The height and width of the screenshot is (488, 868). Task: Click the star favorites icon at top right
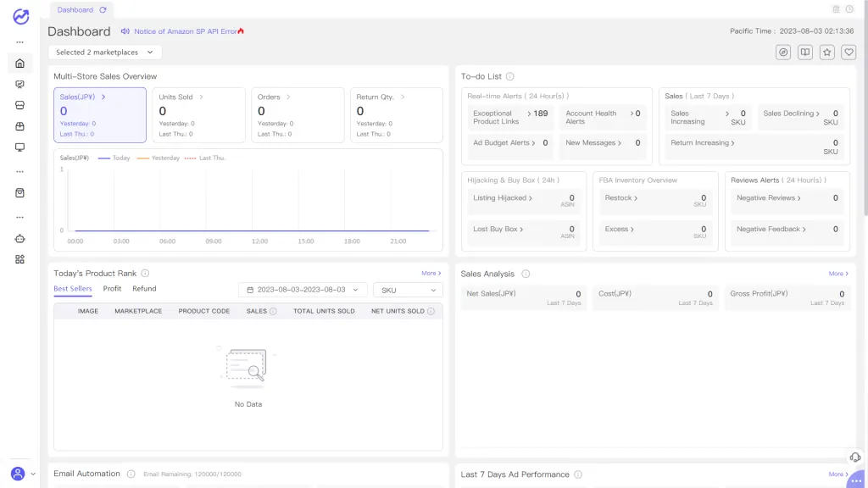coord(826,52)
